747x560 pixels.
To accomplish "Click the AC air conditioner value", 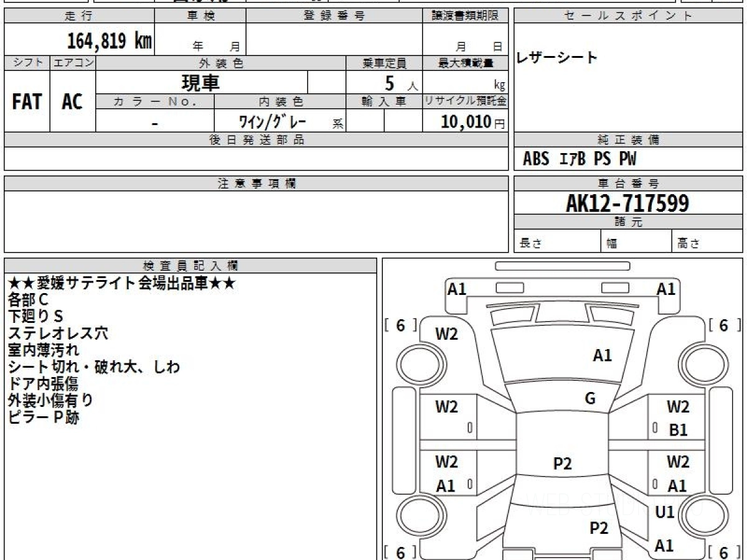I will [72, 101].
